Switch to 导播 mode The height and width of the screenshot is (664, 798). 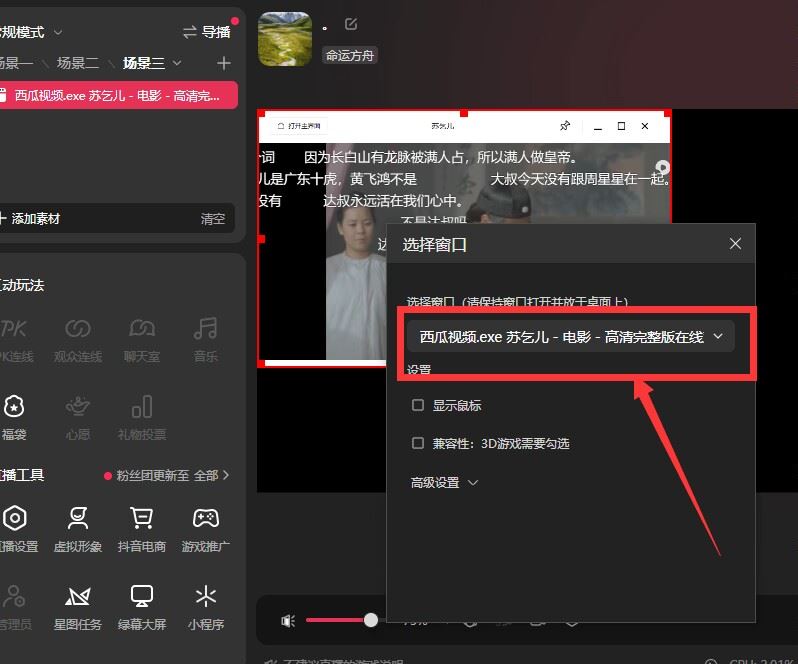pyautogui.click(x=207, y=32)
